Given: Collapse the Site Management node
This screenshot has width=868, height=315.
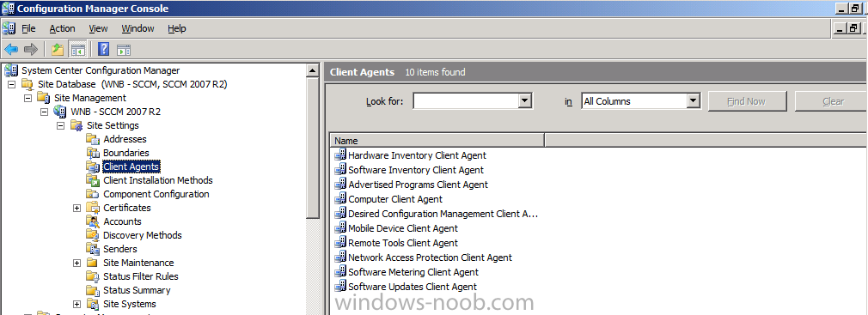Looking at the screenshot, I should tap(28, 99).
